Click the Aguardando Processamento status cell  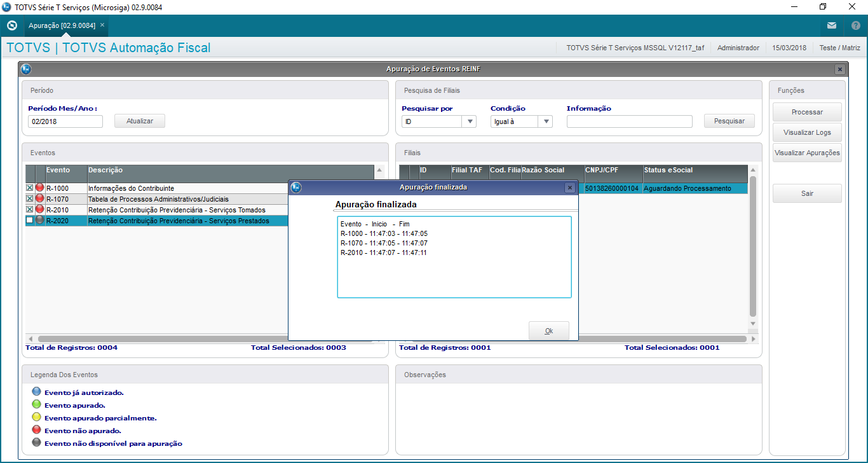(695, 188)
